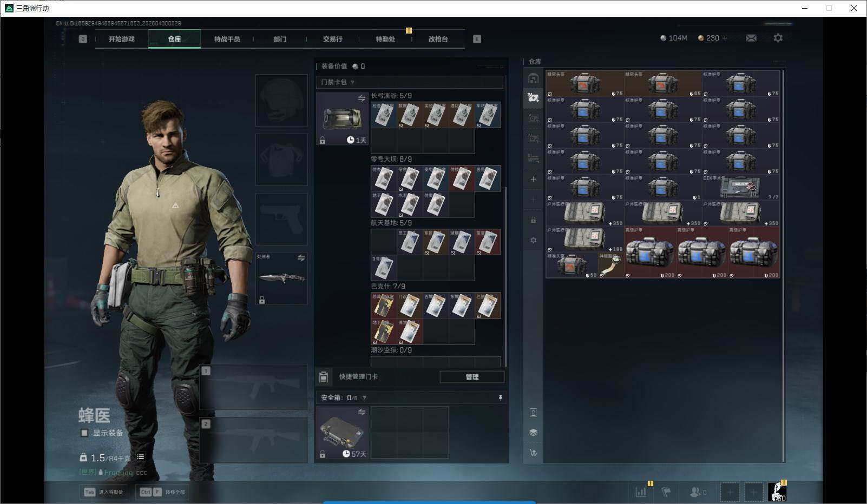Click the empty primary weapon slot 1

coord(254,387)
